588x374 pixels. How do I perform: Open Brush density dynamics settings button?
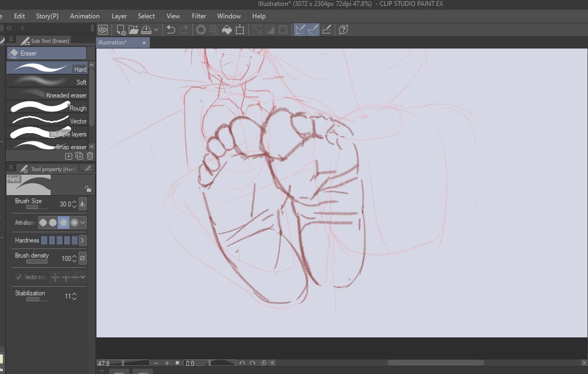tap(82, 258)
